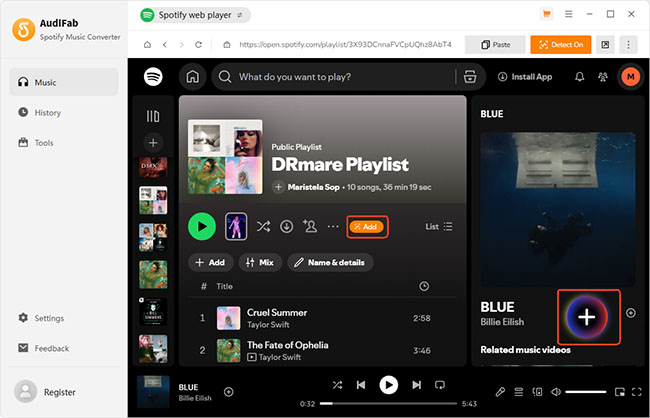Skip to previous track
This screenshot has height=418, width=650.
point(361,385)
